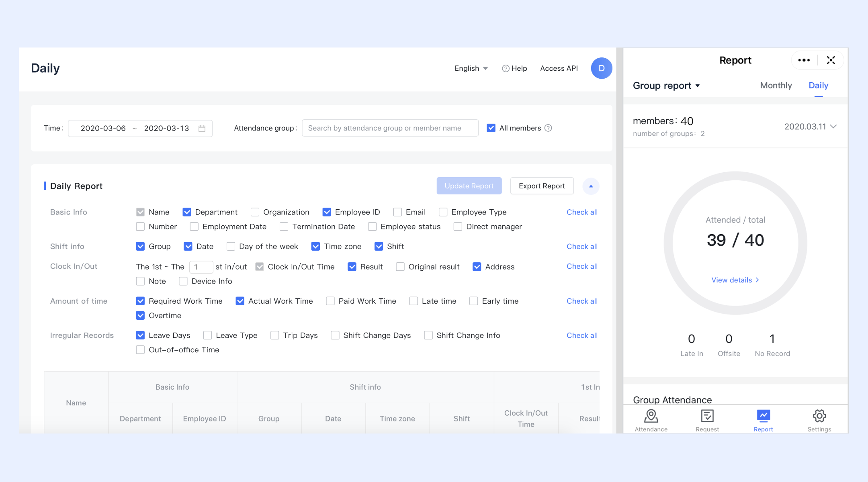Click Access API link
The image size is (868, 482).
tap(559, 68)
